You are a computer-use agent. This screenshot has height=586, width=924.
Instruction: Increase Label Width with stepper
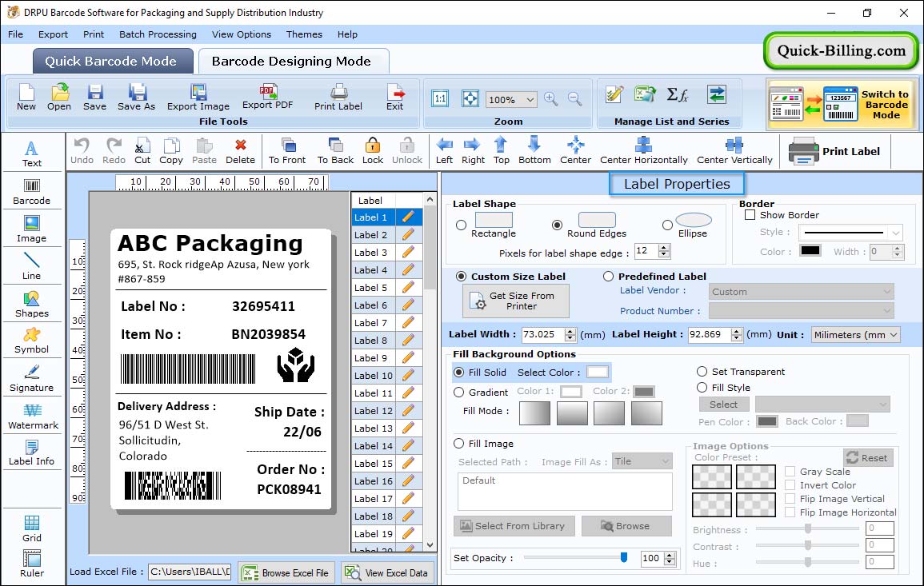tap(570, 331)
